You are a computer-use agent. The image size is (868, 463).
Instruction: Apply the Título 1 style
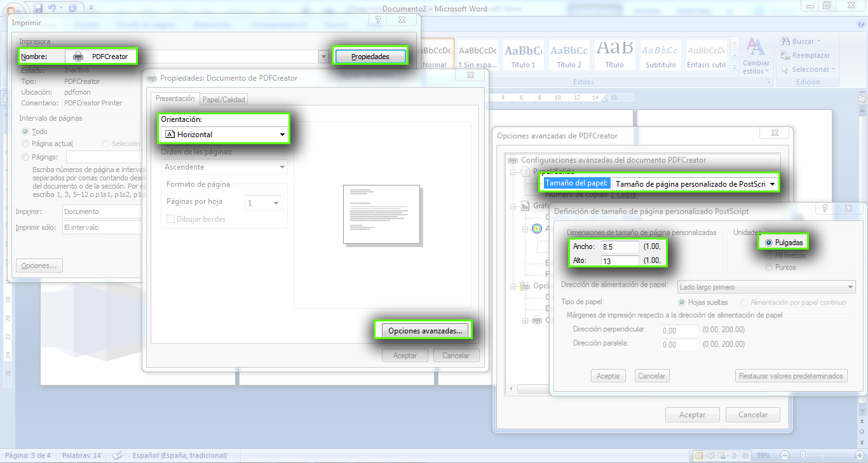click(x=524, y=55)
